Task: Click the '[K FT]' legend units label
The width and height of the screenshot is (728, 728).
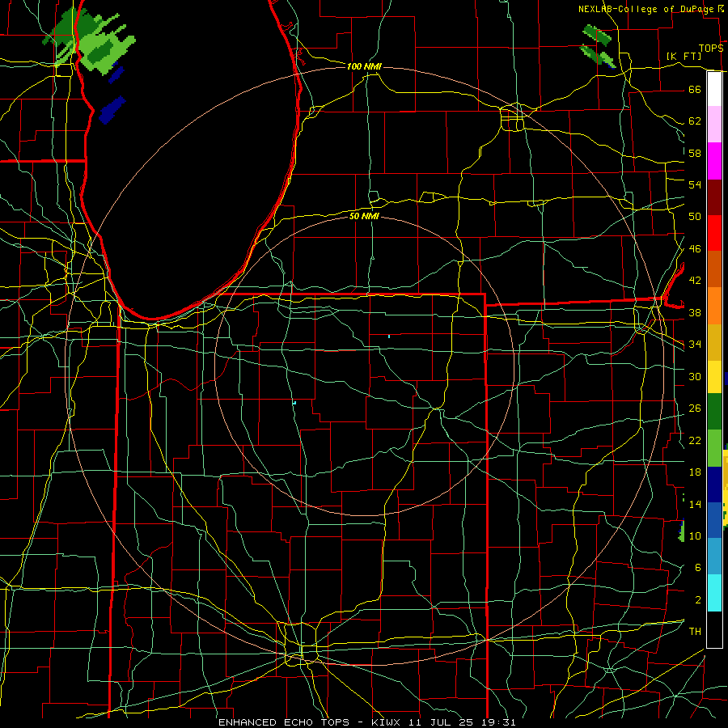Action: 684,56
